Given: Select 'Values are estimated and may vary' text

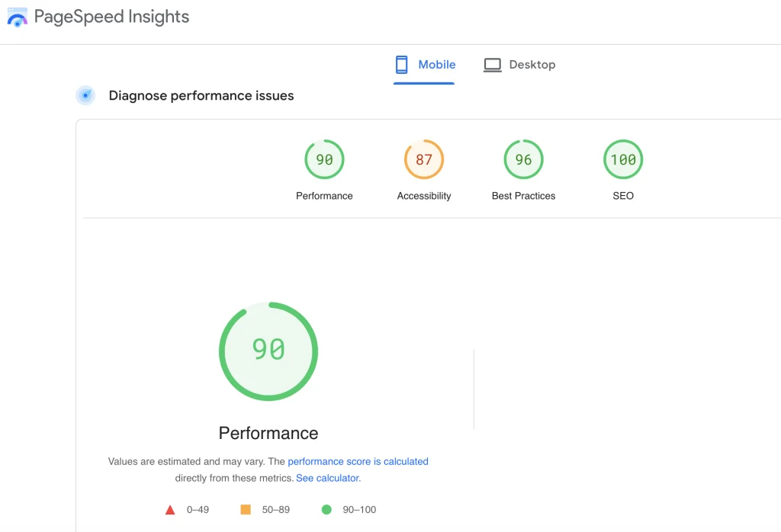Looking at the screenshot, I should pyautogui.click(x=186, y=461).
